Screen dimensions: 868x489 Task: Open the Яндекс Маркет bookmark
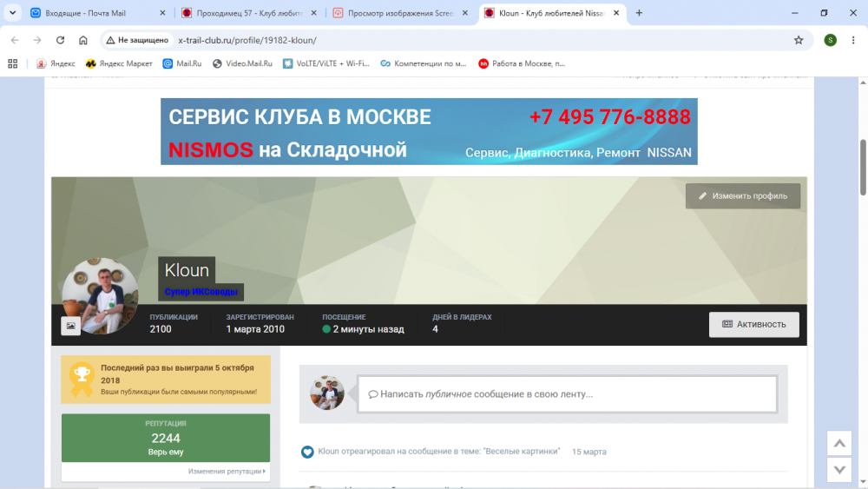coord(119,63)
